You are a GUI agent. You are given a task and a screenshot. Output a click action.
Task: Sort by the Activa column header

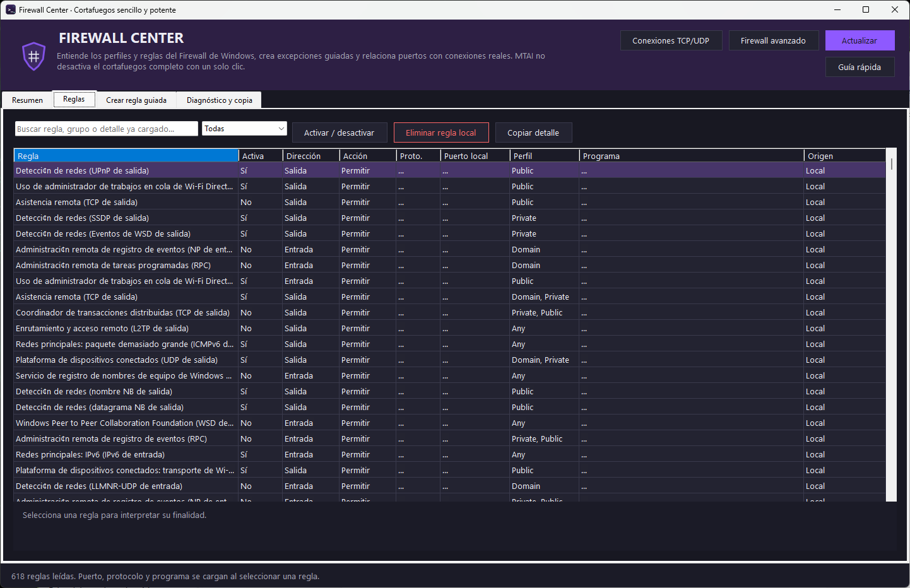point(261,156)
